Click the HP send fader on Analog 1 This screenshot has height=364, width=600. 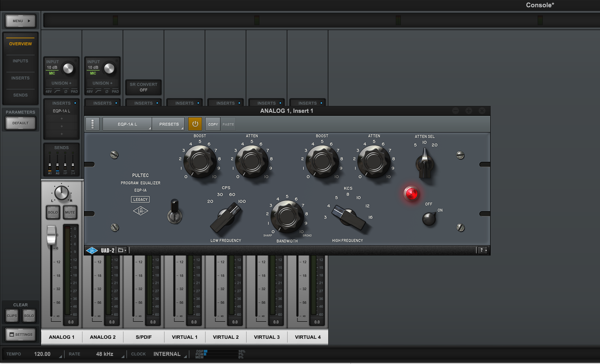65,164
